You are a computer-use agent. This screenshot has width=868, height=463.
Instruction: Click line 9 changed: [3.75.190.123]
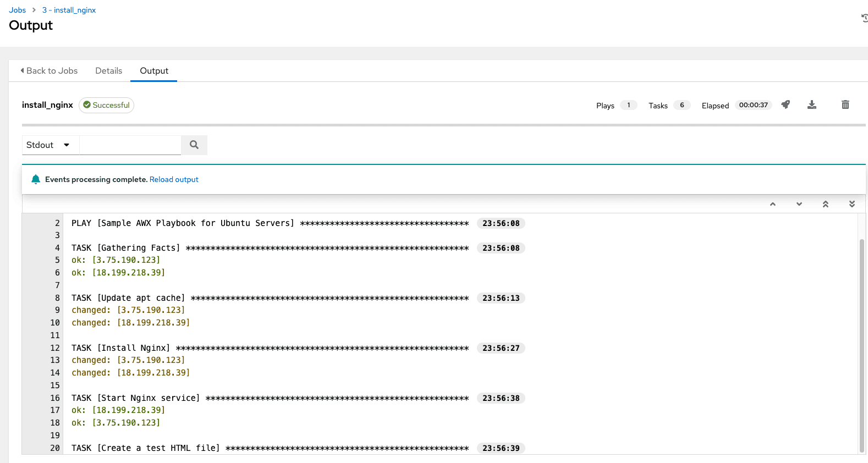click(128, 310)
